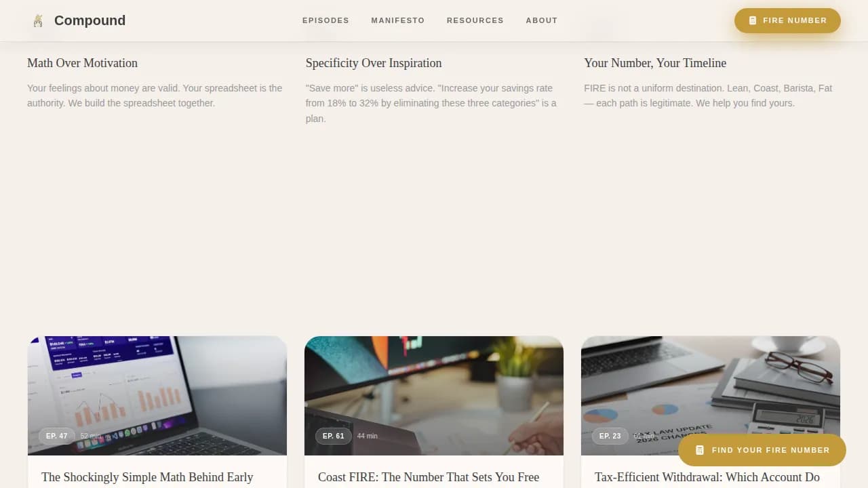Open the Tax-Efficient Withdrawal episode
868x488 pixels.
pyautogui.click(x=707, y=477)
